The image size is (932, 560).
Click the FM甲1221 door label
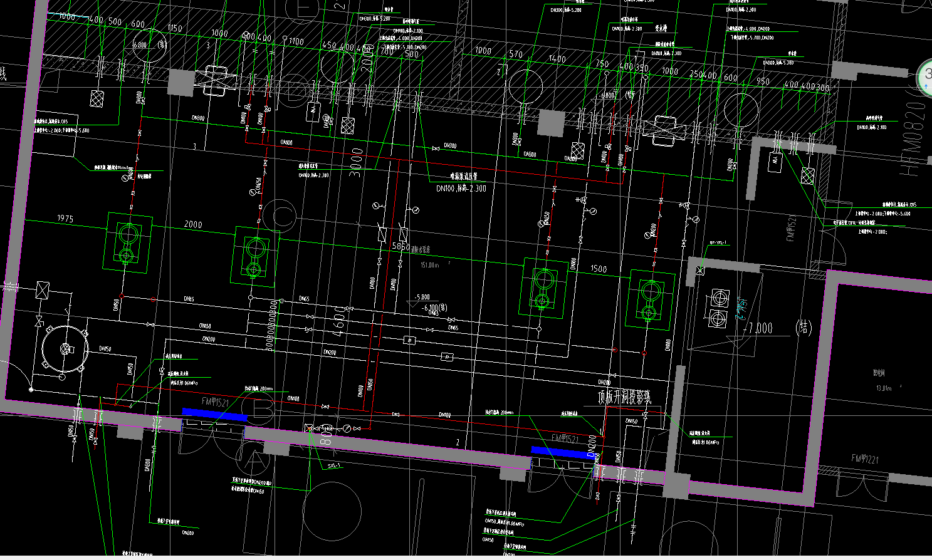tap(865, 459)
